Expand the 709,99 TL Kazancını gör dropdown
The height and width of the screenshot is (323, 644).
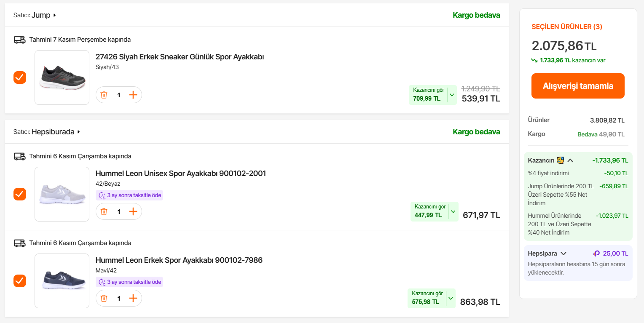tap(452, 95)
